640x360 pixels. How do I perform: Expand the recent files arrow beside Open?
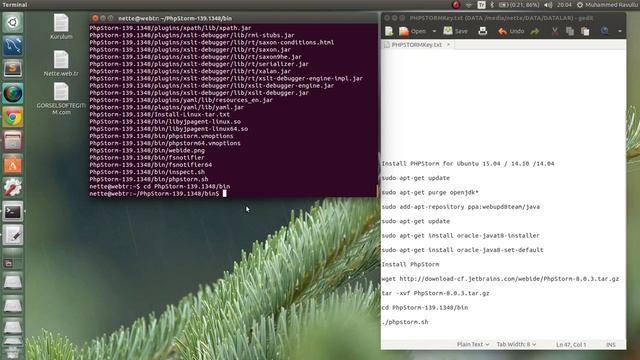tap(434, 31)
